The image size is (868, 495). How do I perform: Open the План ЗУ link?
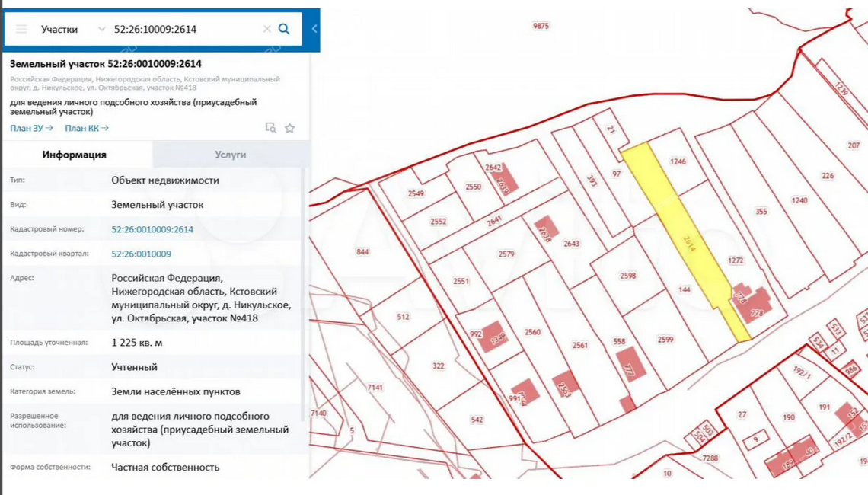(31, 128)
